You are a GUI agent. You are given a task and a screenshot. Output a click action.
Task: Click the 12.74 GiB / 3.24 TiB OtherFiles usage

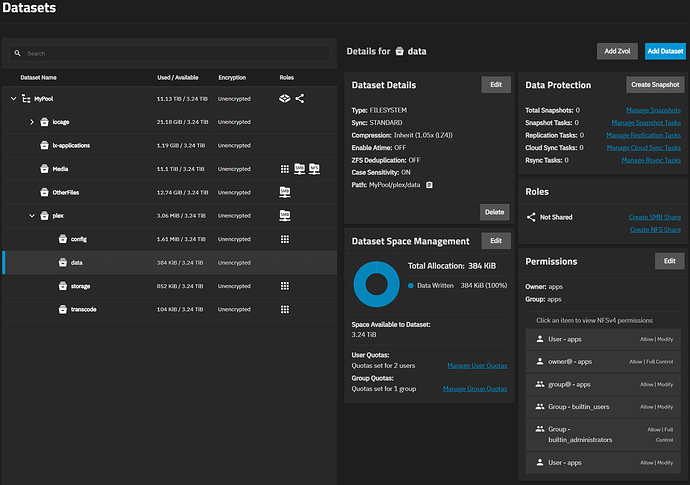[182, 192]
